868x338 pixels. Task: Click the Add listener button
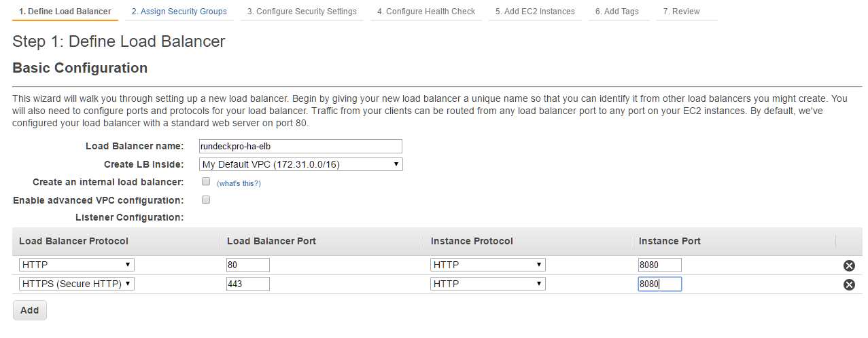pyautogui.click(x=29, y=310)
